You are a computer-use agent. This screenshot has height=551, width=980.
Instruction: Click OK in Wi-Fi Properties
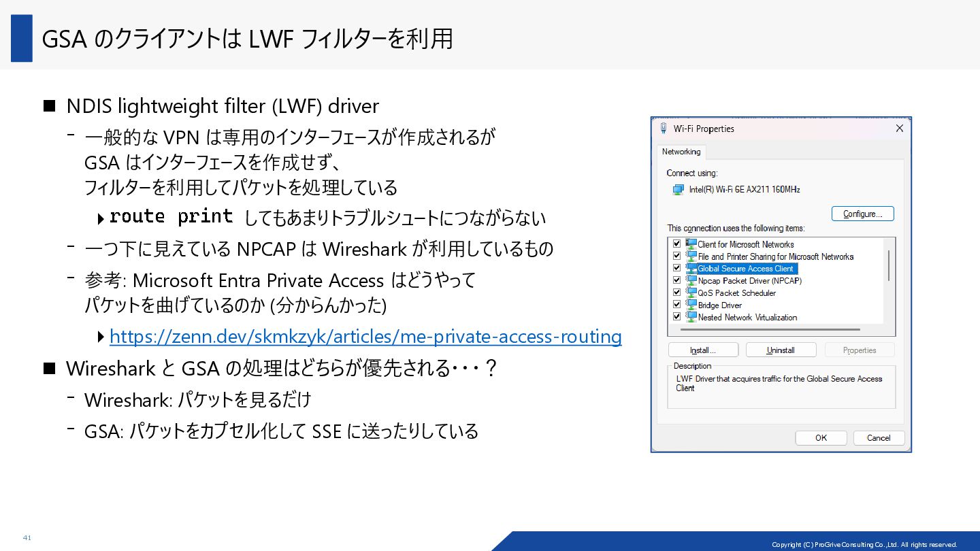point(821,437)
